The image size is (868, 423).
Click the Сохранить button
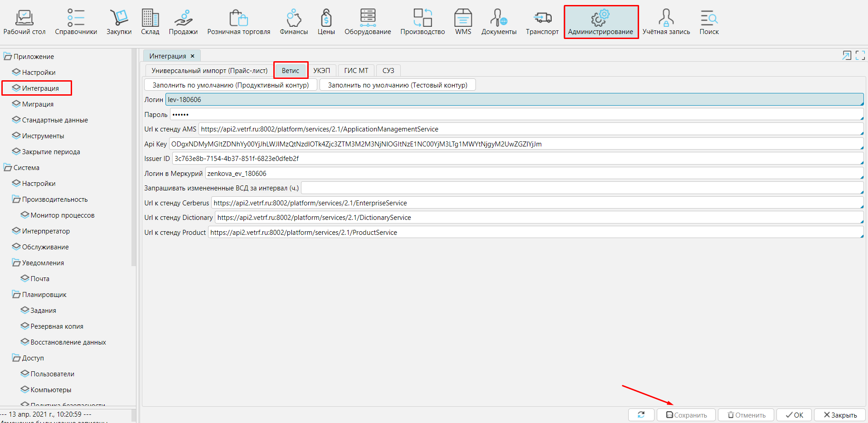(686, 415)
